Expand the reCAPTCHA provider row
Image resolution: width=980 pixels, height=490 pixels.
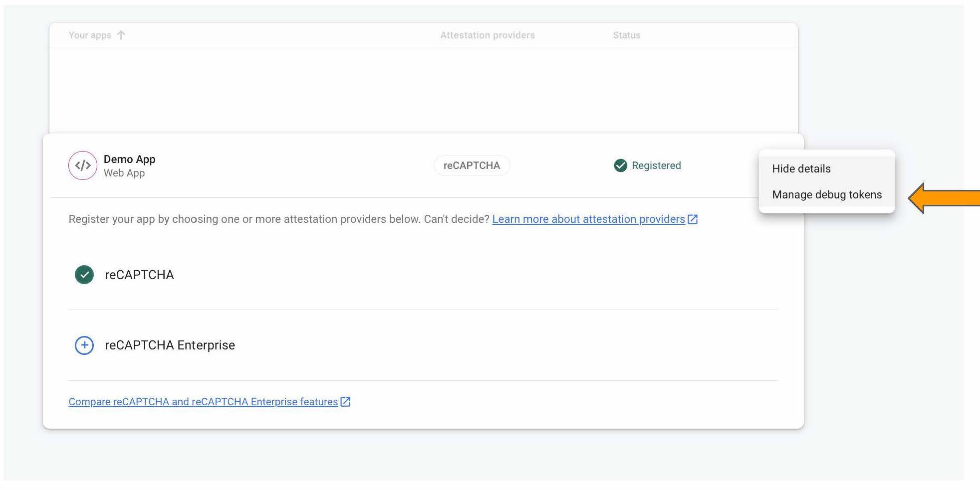[423, 275]
